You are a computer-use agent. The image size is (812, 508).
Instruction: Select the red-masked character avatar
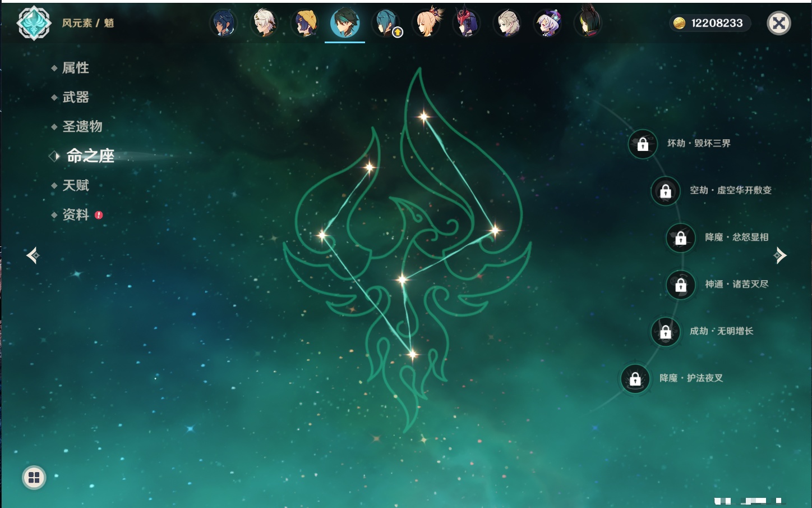pyautogui.click(x=467, y=24)
